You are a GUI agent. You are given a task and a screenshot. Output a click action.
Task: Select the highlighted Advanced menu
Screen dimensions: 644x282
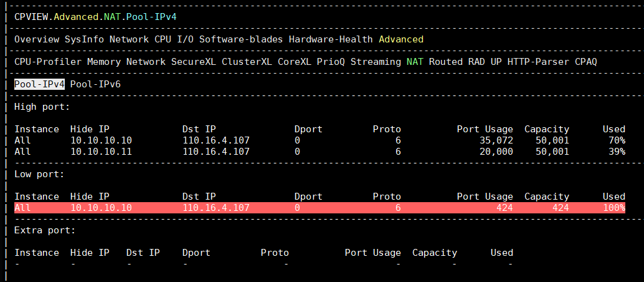click(x=401, y=39)
